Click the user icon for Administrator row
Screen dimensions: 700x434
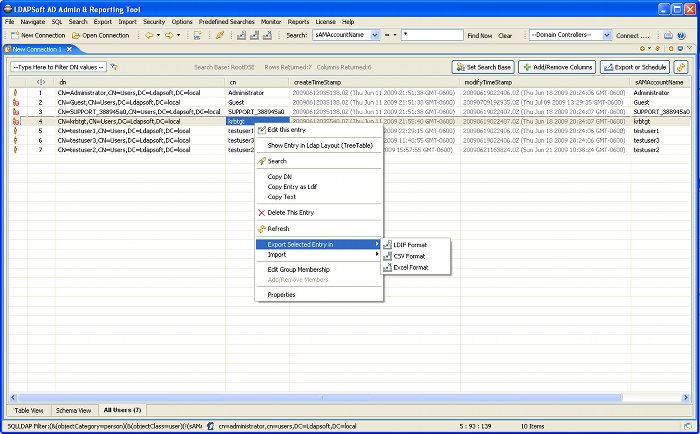coord(15,92)
